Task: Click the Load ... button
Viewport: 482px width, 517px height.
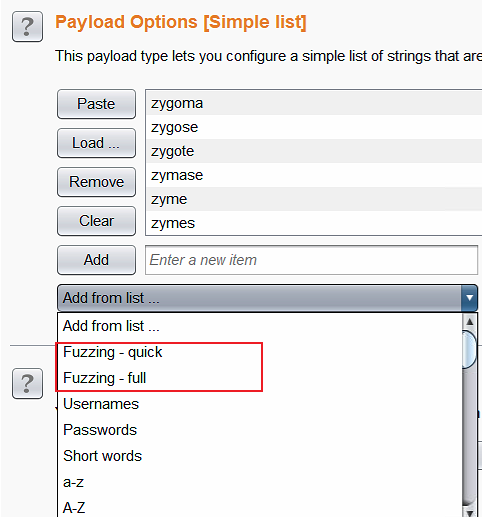Action: coord(96,143)
